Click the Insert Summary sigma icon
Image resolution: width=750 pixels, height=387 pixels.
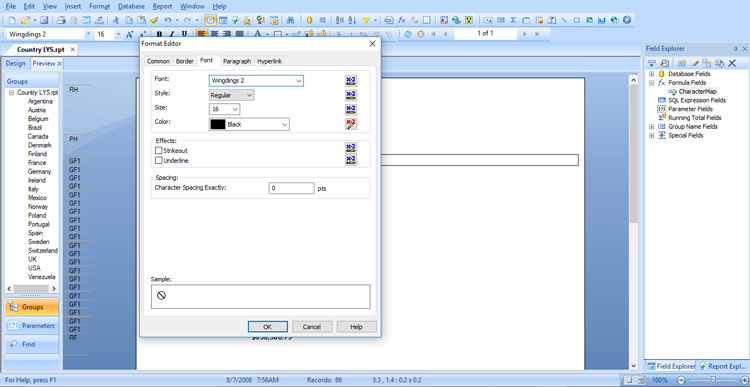pos(513,20)
